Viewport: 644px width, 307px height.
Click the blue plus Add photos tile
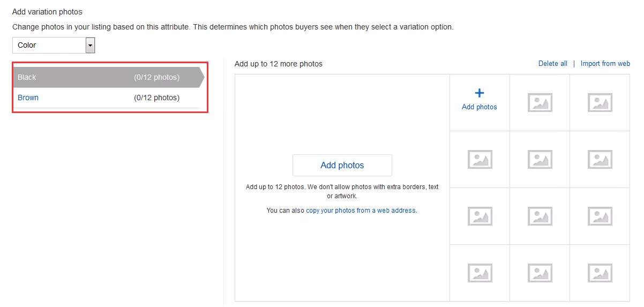coord(480,100)
